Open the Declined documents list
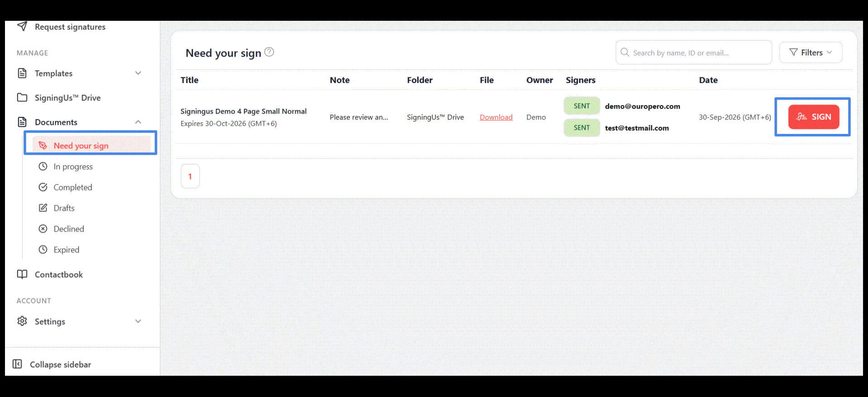 [x=69, y=229]
